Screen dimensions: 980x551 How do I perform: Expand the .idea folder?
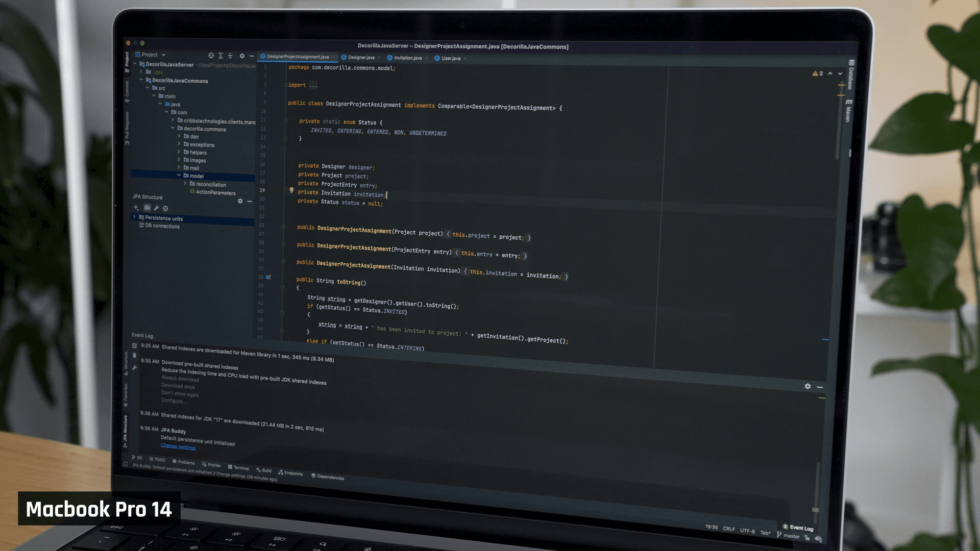tap(141, 72)
